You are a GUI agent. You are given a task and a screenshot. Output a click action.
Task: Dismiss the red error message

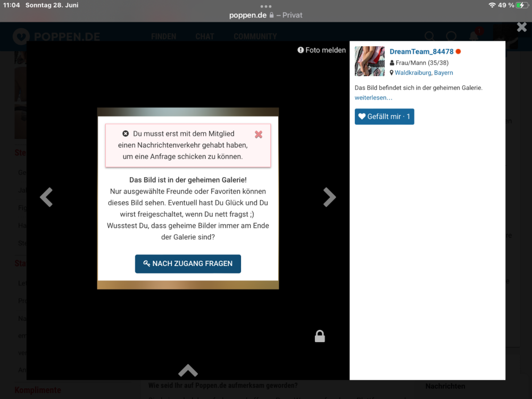[259, 135]
